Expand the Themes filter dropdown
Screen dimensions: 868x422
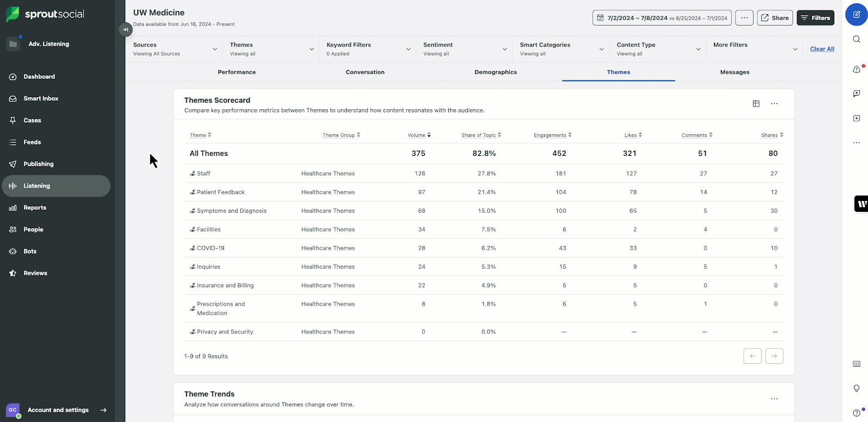(271, 49)
